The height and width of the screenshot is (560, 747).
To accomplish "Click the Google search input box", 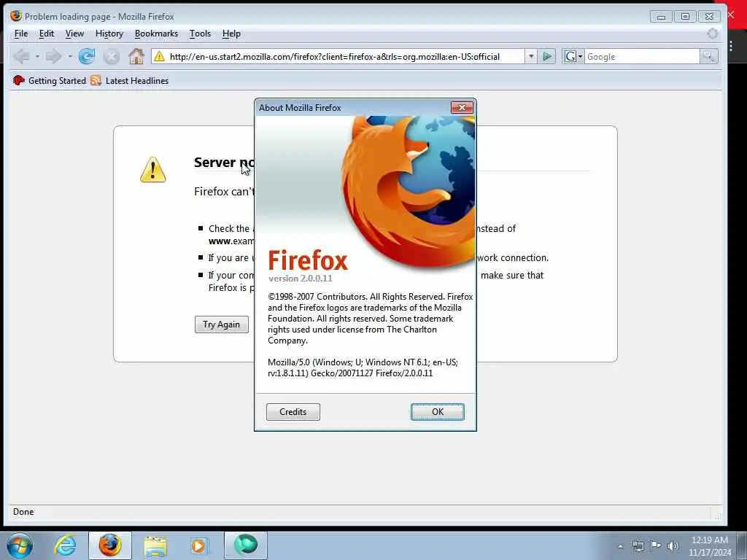I will coord(642,56).
